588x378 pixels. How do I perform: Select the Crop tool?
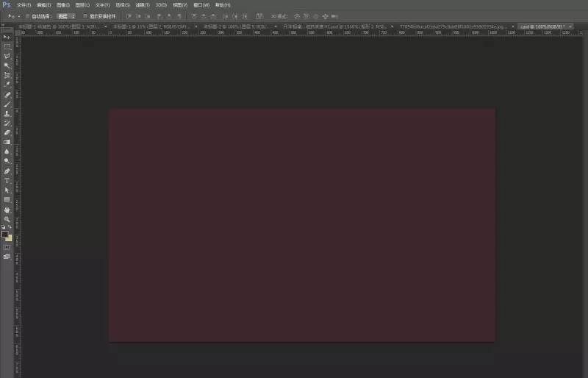click(7, 75)
